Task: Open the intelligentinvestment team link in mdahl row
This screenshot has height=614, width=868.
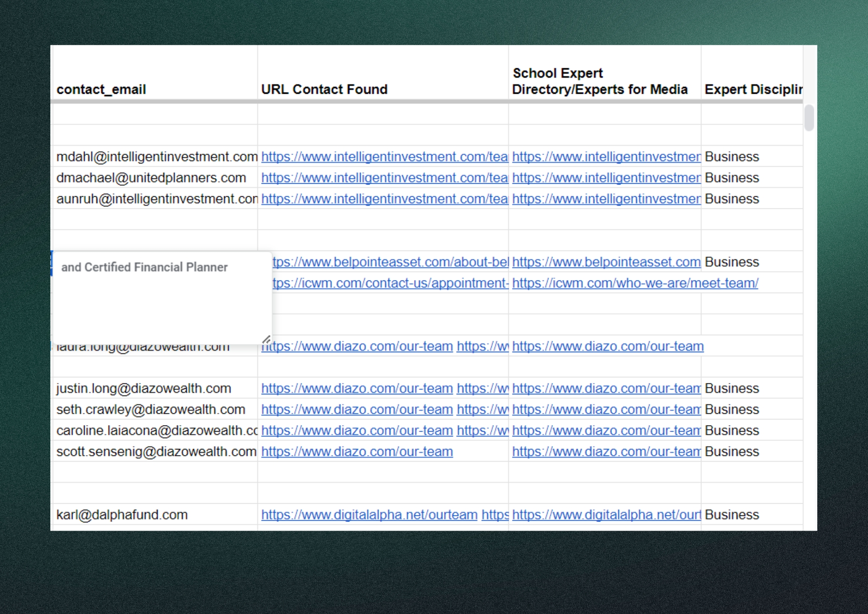Action: pos(384,157)
